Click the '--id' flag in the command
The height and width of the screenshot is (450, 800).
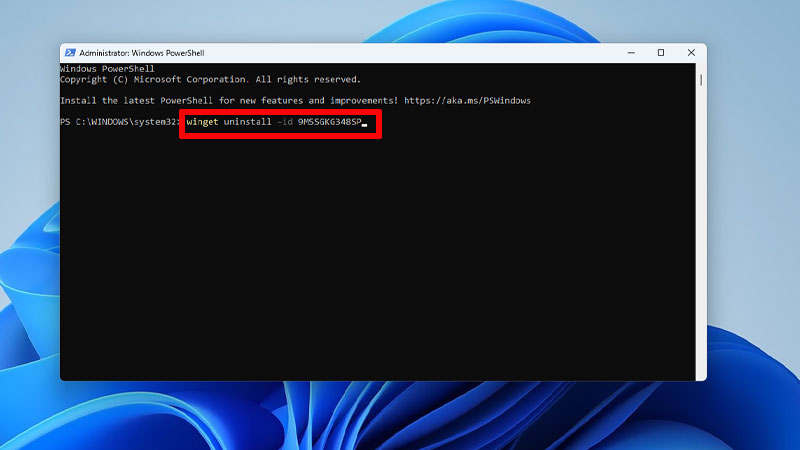285,122
